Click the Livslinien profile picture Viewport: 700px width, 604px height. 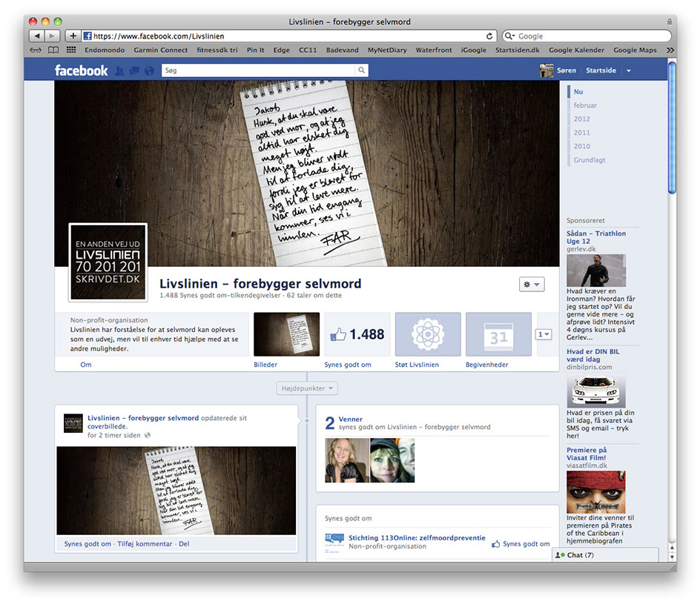pyautogui.click(x=108, y=262)
